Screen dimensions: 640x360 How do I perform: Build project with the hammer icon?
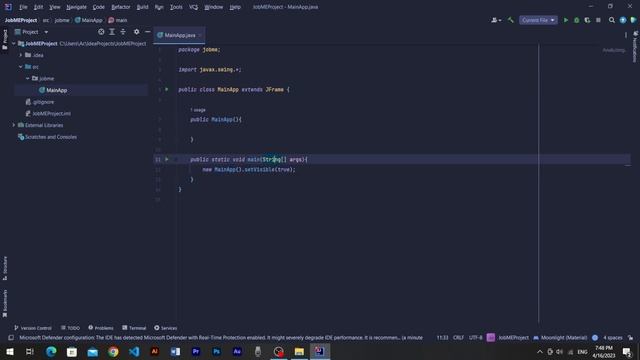coord(511,20)
